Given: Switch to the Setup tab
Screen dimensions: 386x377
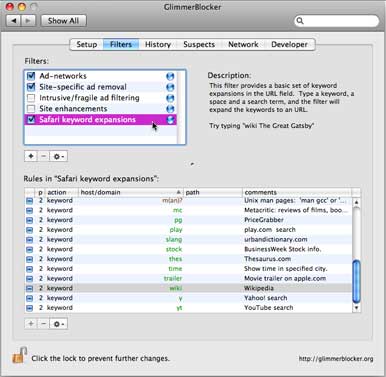Looking at the screenshot, I should (x=87, y=44).
